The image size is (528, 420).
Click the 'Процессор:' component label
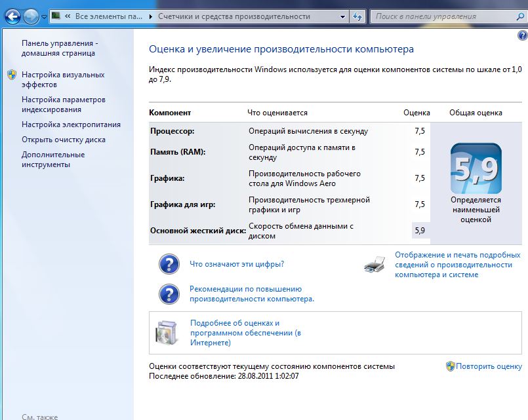pos(172,131)
